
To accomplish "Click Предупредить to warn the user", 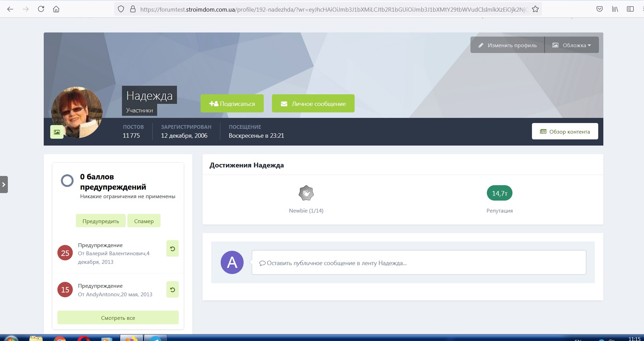I will [101, 221].
